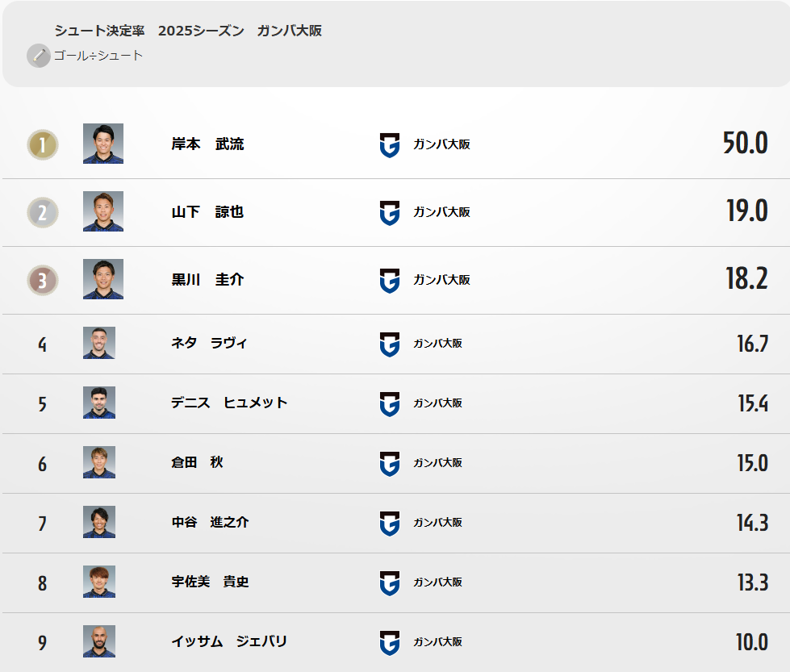
Task: Click the ゴール÷シュート description text
Action: click(x=98, y=56)
